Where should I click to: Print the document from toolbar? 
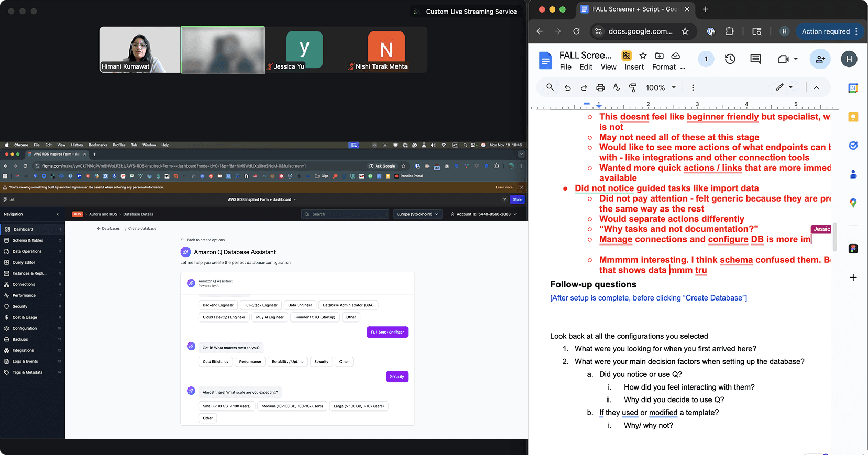click(x=600, y=88)
